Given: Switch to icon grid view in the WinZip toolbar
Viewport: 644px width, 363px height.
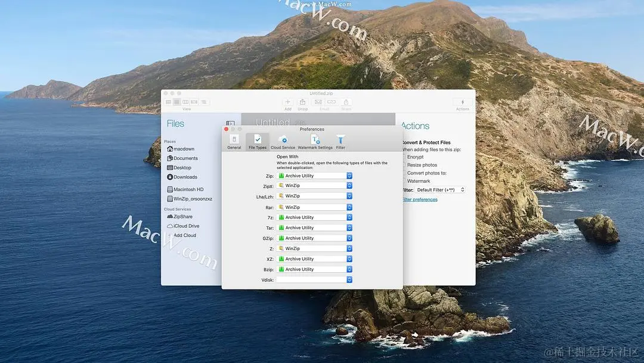Looking at the screenshot, I should click(168, 102).
